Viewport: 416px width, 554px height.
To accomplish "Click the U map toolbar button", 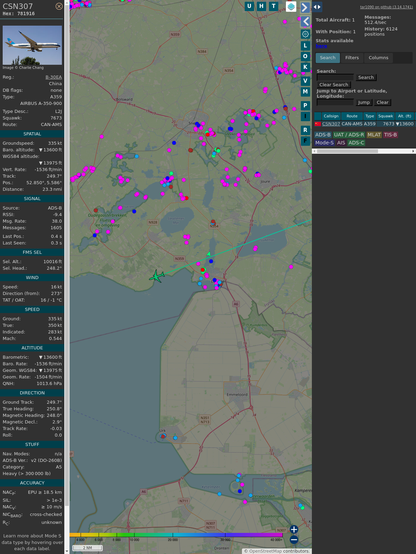I will (x=249, y=6).
